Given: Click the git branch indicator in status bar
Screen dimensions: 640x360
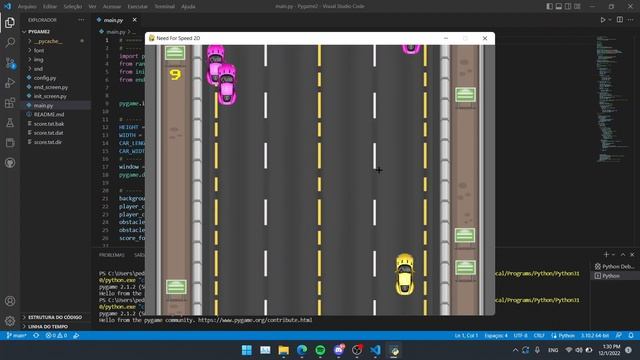Looking at the screenshot, I should [16, 336].
